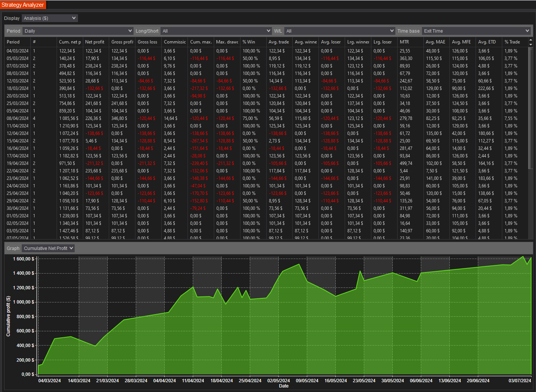Select the 22/04/2024 period row

[266, 171]
